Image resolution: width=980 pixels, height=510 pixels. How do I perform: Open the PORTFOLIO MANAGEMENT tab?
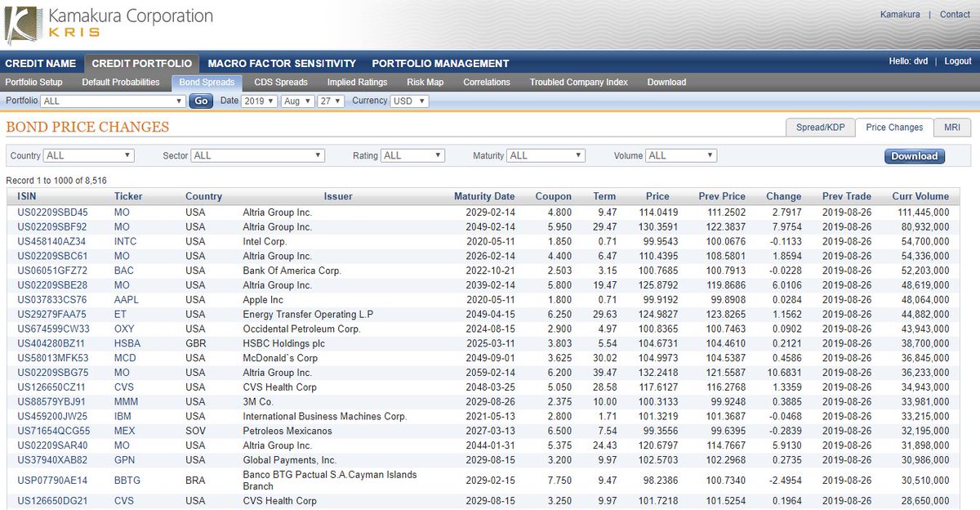(440, 63)
